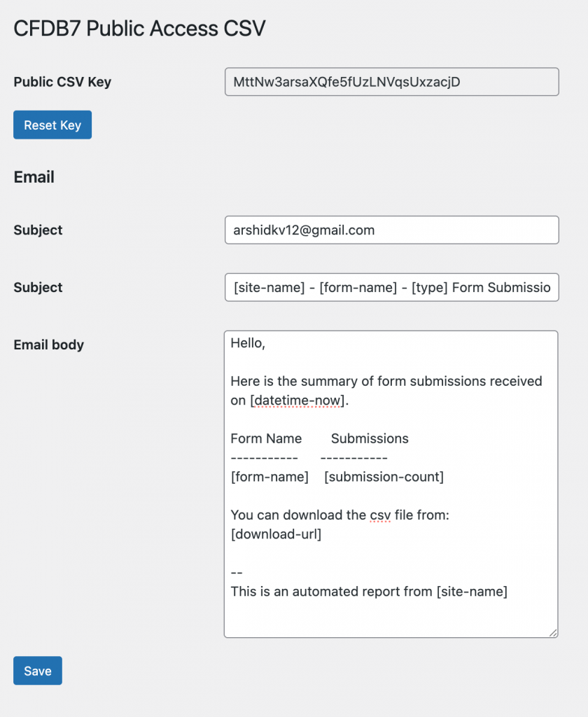The height and width of the screenshot is (717, 588).
Task: Click the Submissions column text in body
Action: click(370, 439)
